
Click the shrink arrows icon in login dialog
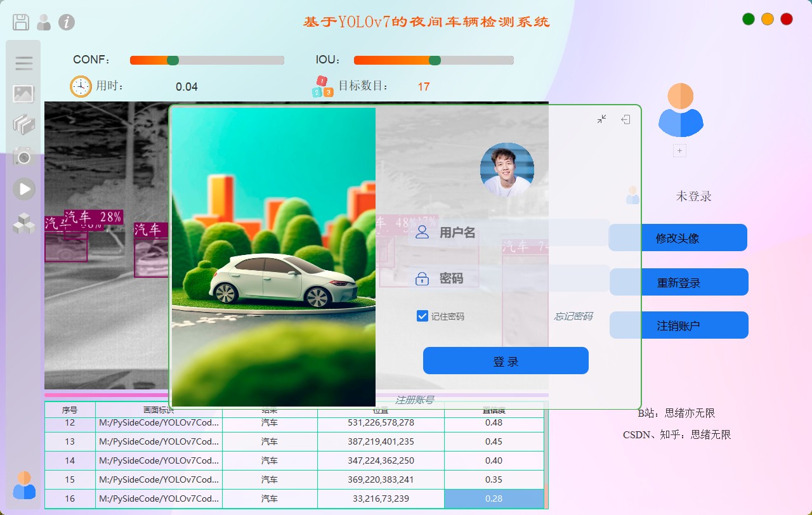(x=601, y=119)
